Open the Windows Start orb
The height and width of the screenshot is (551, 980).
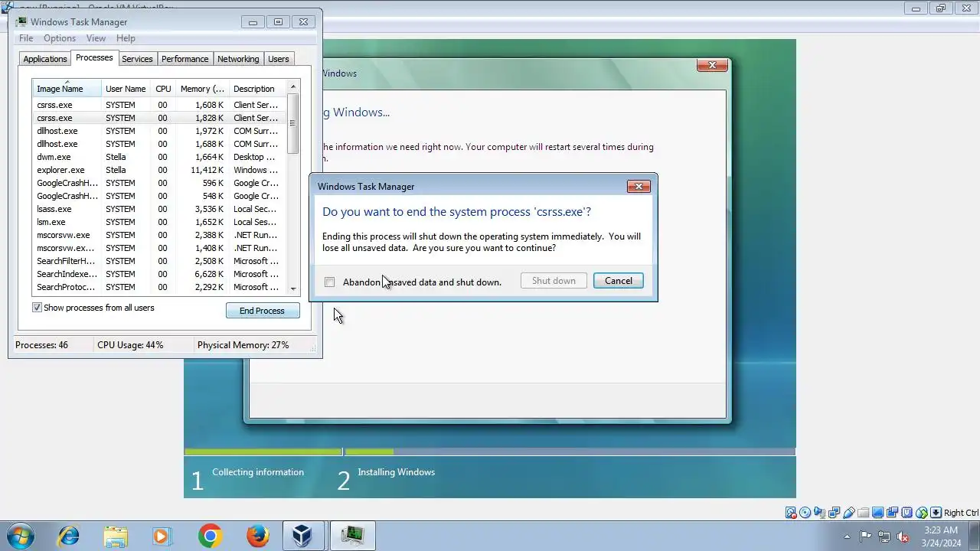click(21, 536)
